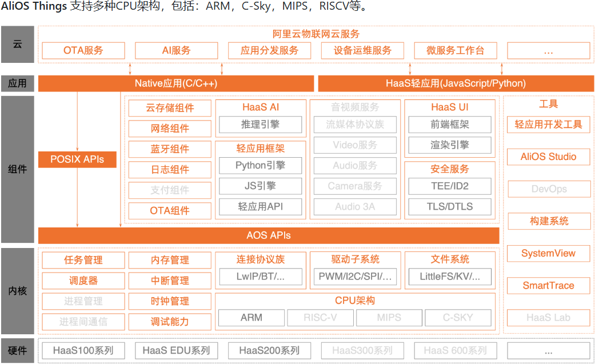Click the 流媒体协议族 box
This screenshot has height=364, width=595.
pos(355,125)
